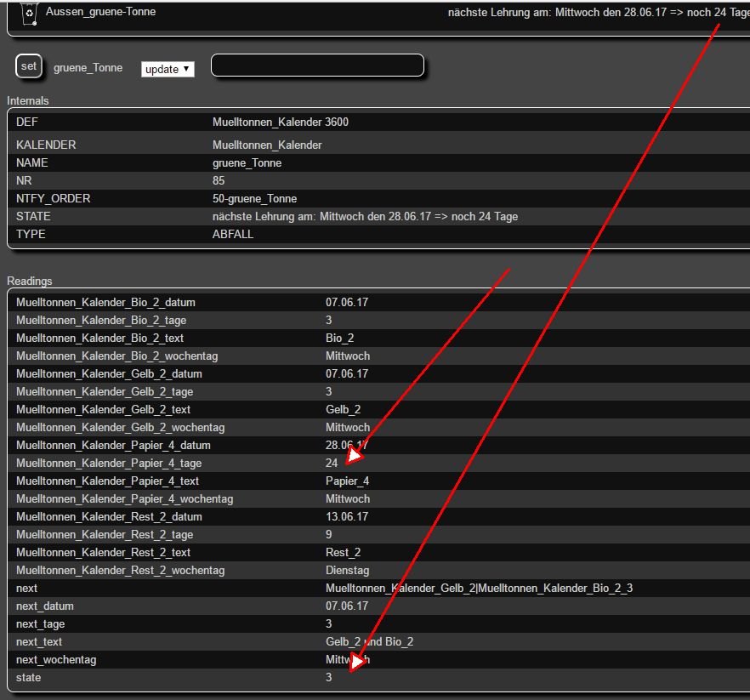The image size is (750, 700).
Task: Focus the empty set value text field
Action: coord(316,65)
